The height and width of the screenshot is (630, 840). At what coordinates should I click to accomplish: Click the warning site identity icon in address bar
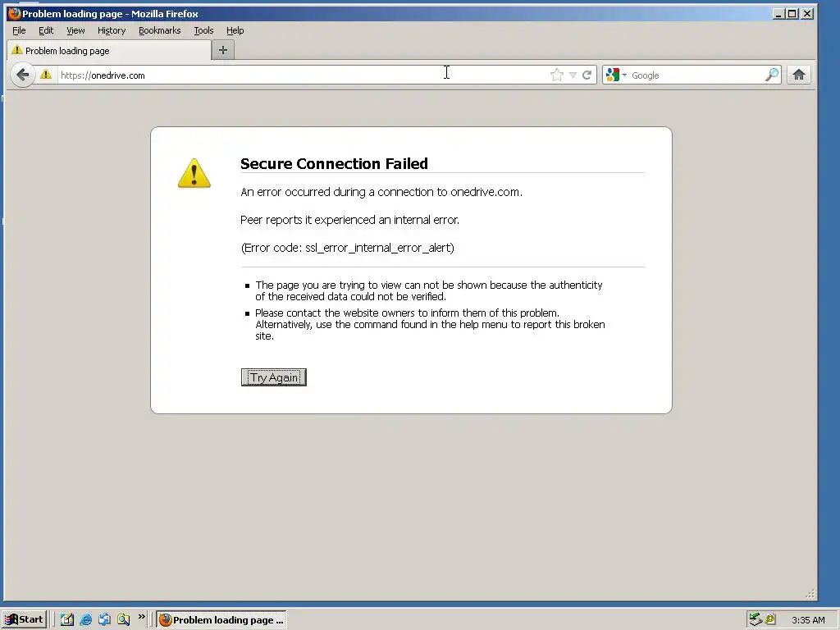(46, 75)
